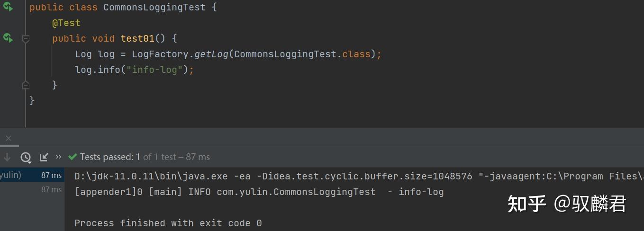Open test history clock icon
This screenshot has height=231, width=644.
26,157
